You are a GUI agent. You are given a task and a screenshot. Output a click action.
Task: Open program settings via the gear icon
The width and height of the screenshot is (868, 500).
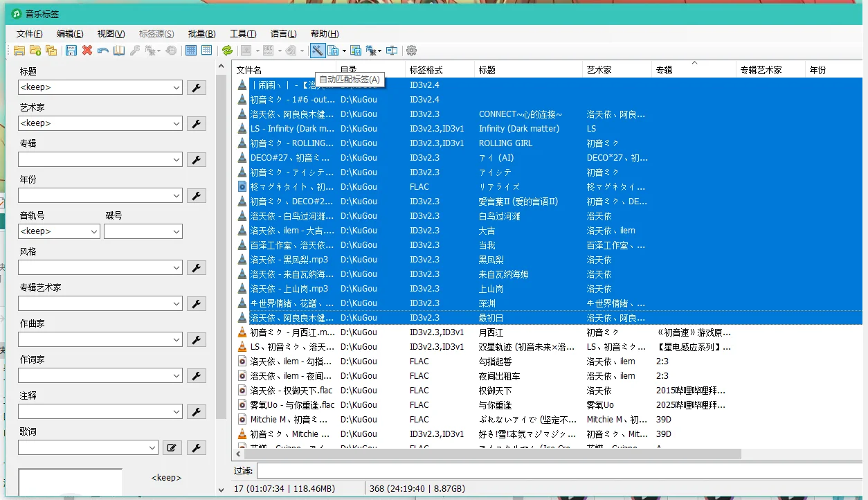(411, 50)
